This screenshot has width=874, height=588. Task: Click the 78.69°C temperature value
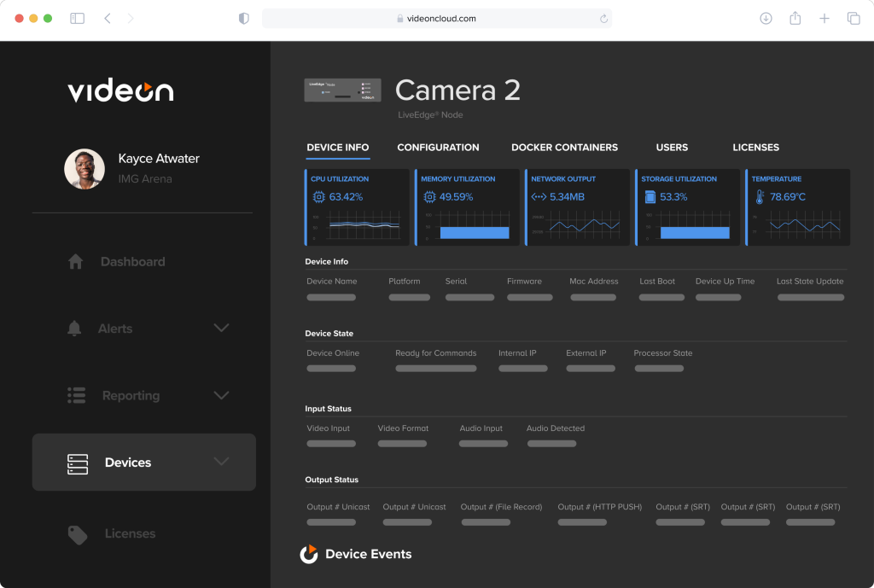[788, 197]
